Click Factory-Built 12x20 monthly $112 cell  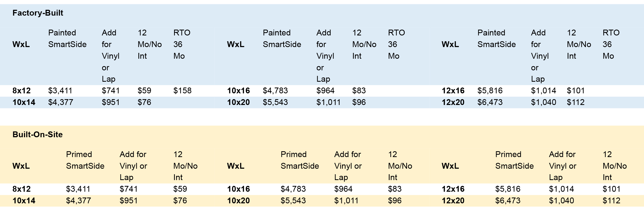coord(576,102)
